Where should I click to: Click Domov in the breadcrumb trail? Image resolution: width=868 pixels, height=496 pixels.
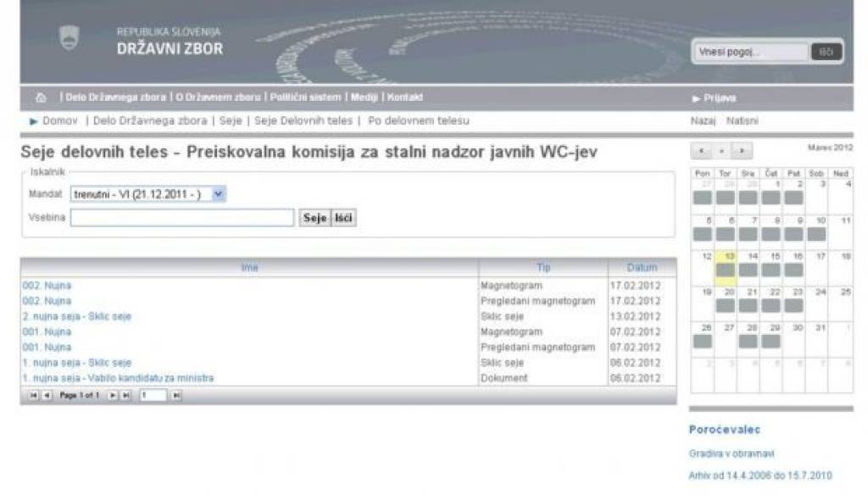click(x=59, y=120)
